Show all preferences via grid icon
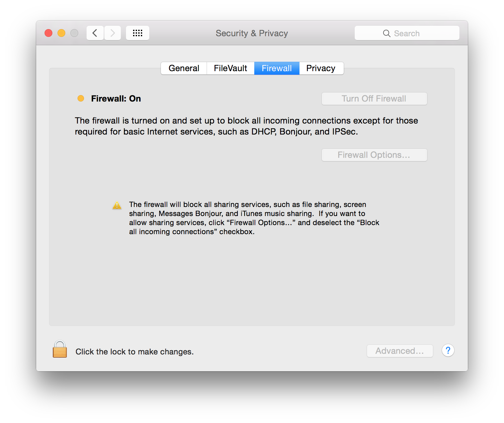 [138, 33]
